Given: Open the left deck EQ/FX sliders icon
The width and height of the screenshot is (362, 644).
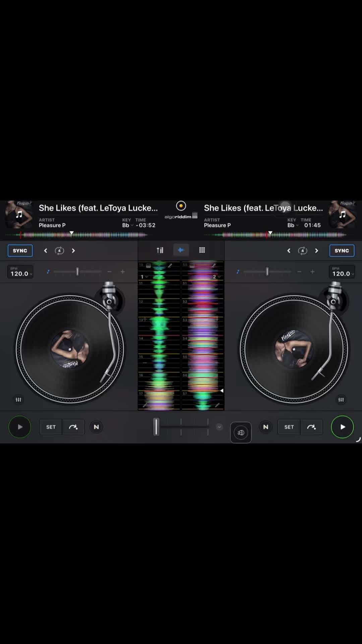Looking at the screenshot, I should [x=18, y=399].
